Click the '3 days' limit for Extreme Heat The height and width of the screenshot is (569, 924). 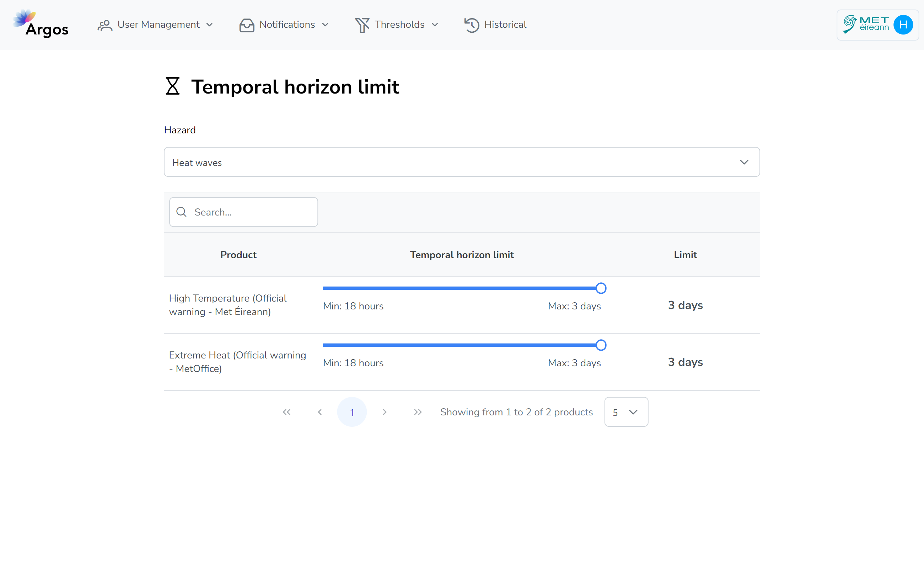685,362
